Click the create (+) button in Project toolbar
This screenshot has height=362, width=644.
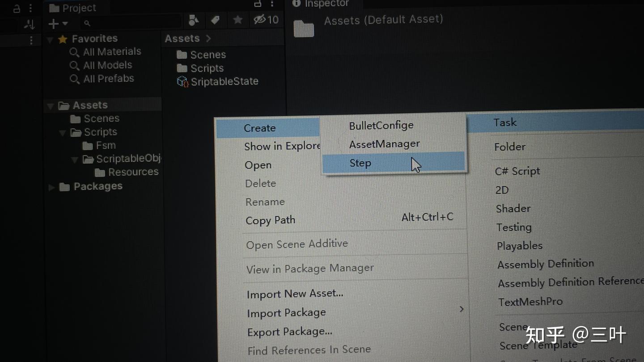[53, 24]
